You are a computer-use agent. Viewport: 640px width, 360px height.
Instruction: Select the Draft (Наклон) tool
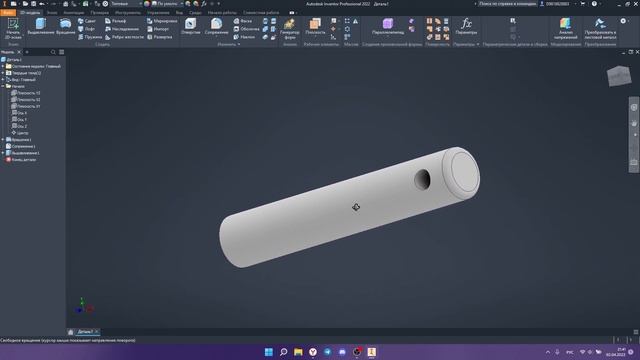coord(244,37)
